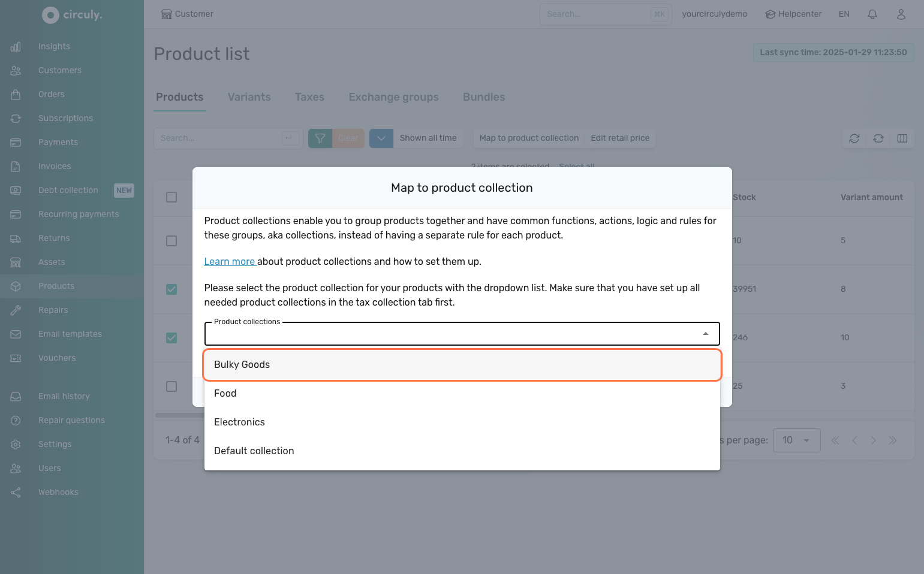Click the Email history inbox icon
Viewport: 924px width, 574px height.
[x=16, y=396]
